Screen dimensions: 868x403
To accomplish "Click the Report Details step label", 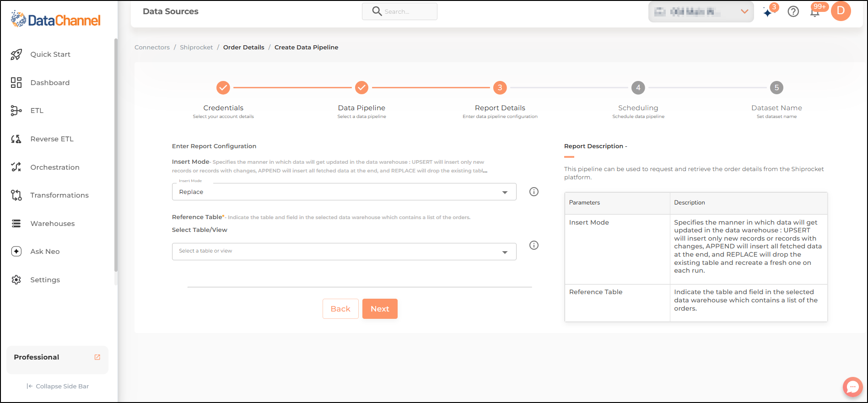I will tap(500, 108).
